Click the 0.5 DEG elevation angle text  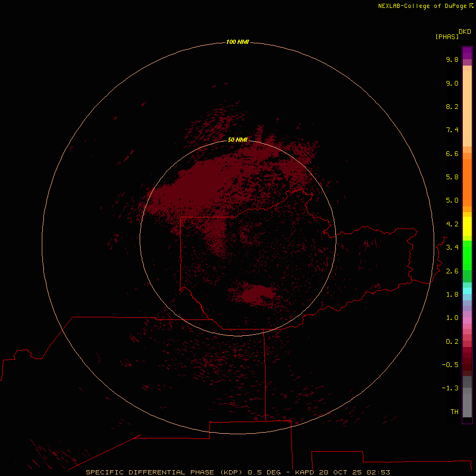point(264,472)
